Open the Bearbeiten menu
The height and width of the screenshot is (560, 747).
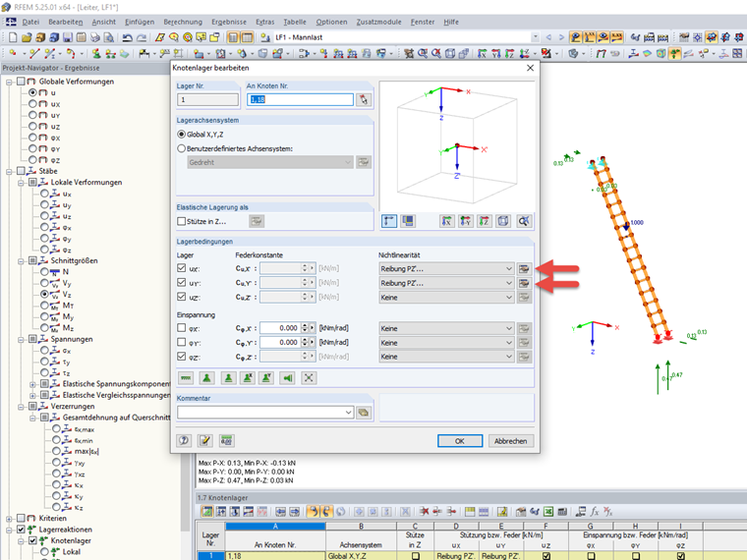[x=65, y=22]
